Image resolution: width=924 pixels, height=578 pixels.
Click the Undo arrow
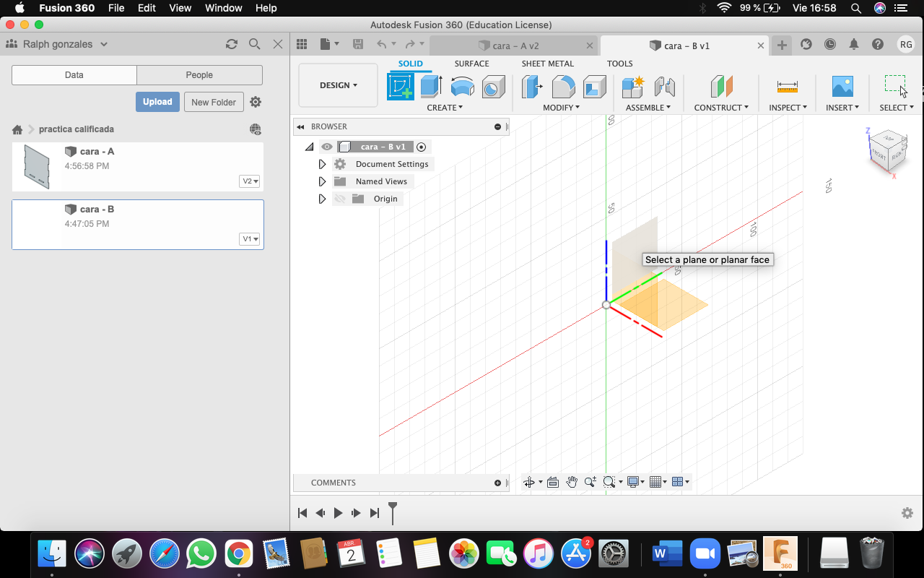point(381,44)
